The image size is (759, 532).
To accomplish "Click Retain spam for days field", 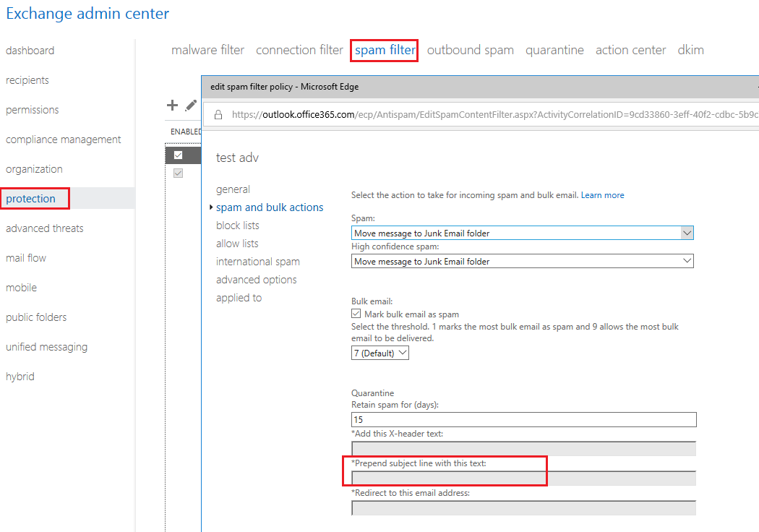I will click(x=524, y=420).
